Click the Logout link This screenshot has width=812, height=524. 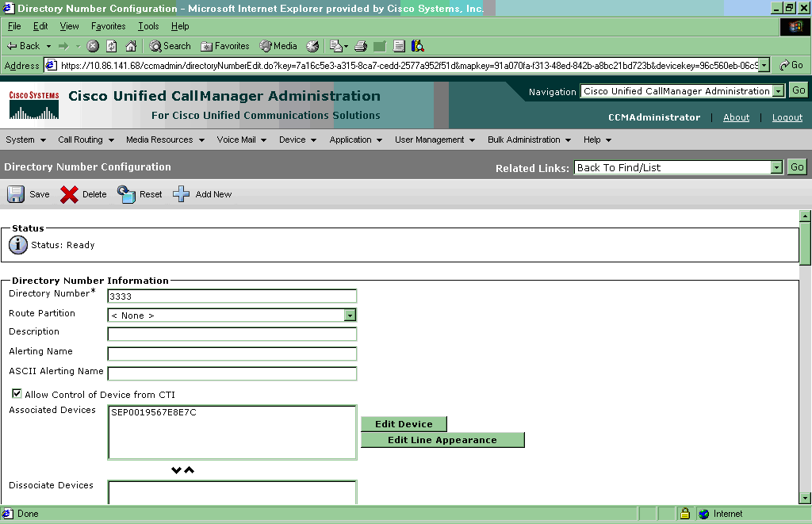pos(787,117)
